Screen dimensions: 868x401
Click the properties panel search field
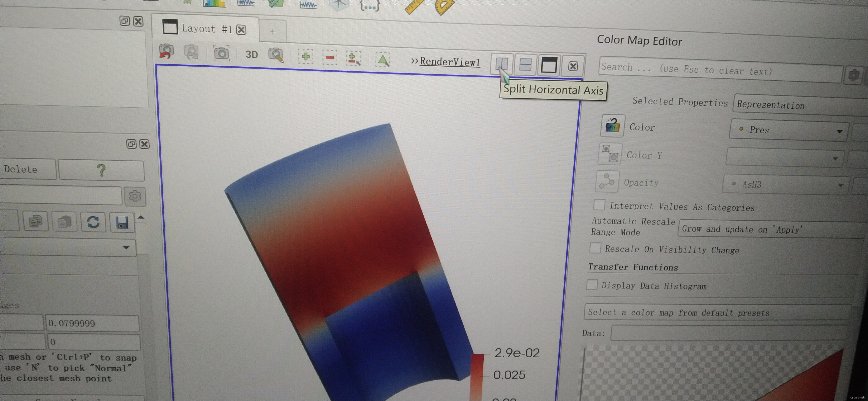coord(61,195)
